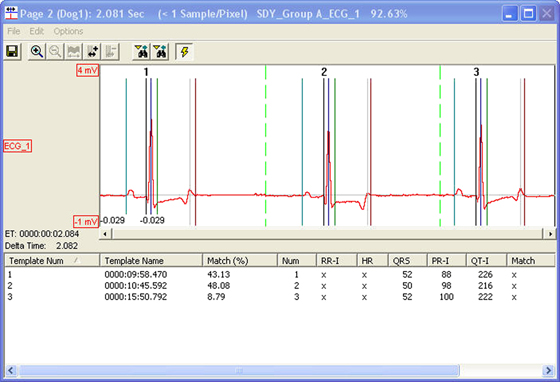
Task: Click the Save floppy disk icon
Action: (x=12, y=52)
